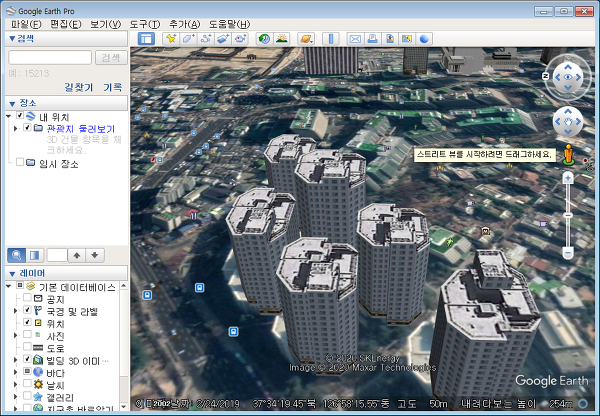Expand the 관광지 둘러보기 folder
This screenshot has width=600, height=416.
pyautogui.click(x=16, y=128)
